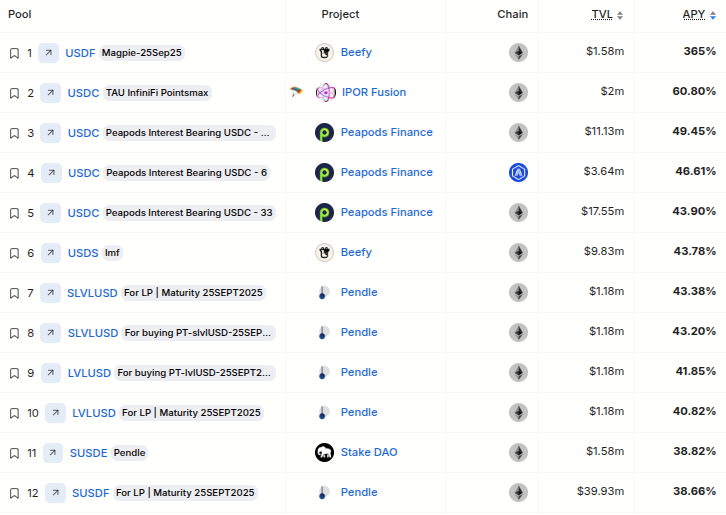726x515 pixels.
Task: Open external link arrow in row 3
Action: pos(50,133)
